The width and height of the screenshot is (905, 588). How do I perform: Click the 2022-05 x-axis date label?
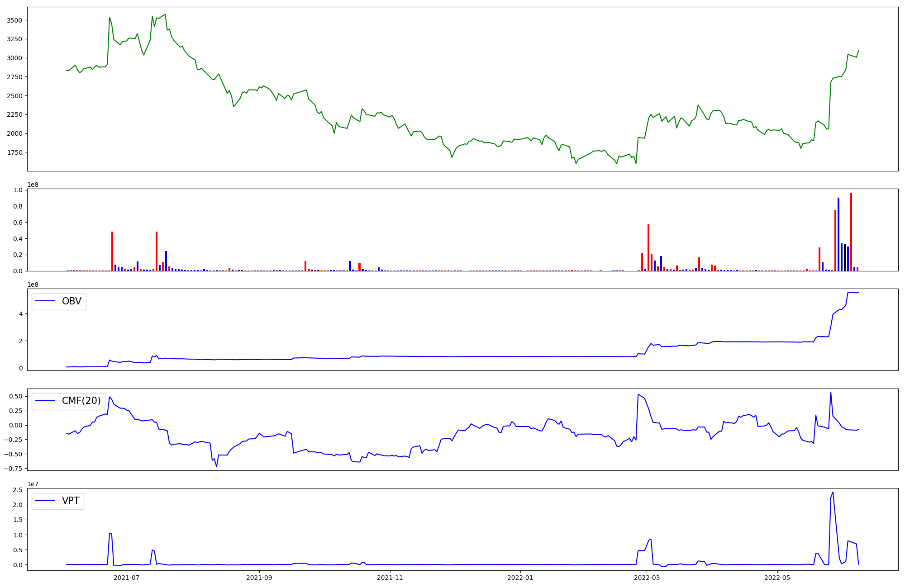(777, 578)
